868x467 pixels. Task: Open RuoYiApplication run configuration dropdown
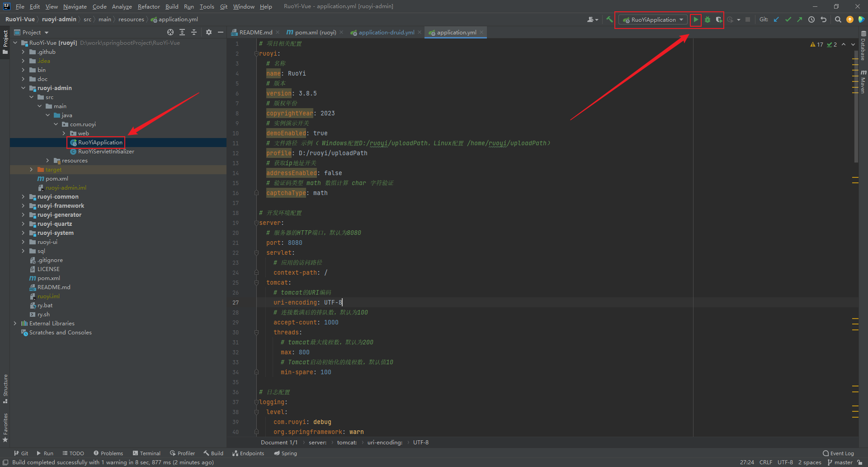(653, 19)
